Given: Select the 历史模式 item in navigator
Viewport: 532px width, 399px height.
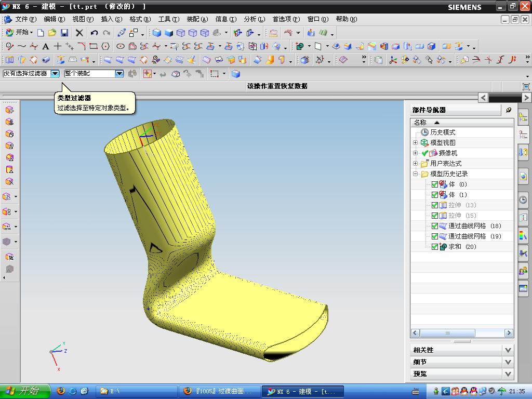Looking at the screenshot, I should pyautogui.click(x=443, y=132).
